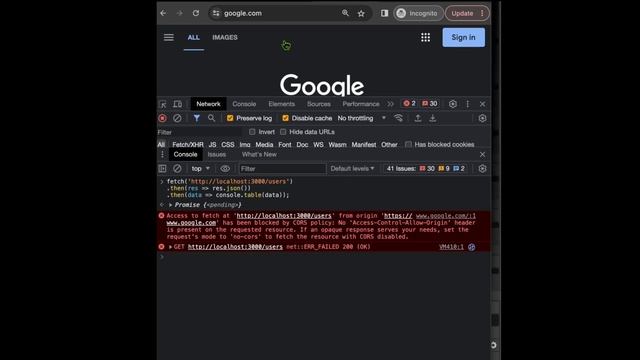
Task: Activate the inspect element picker
Action: point(162,104)
